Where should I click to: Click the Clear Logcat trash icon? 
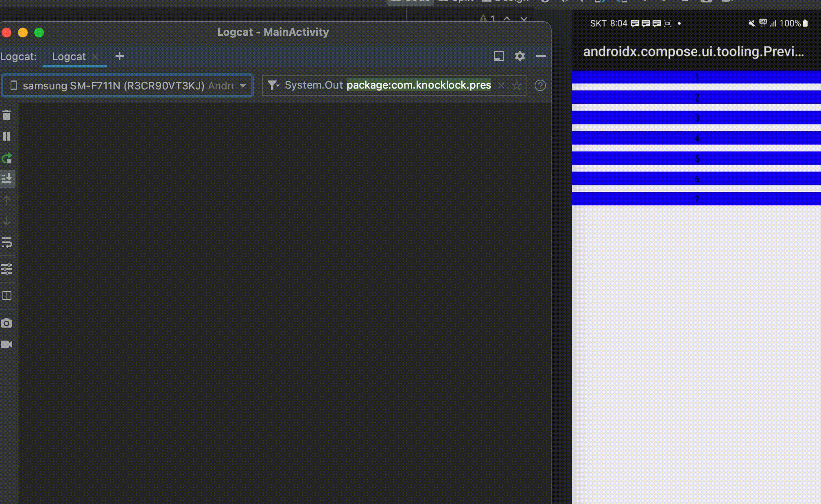(x=7, y=115)
